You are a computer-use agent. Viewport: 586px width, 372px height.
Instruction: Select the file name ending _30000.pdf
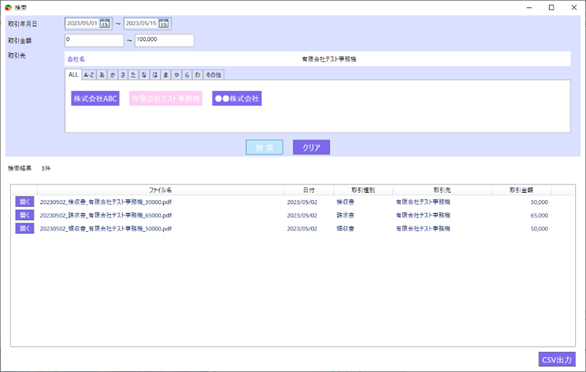coord(106,202)
